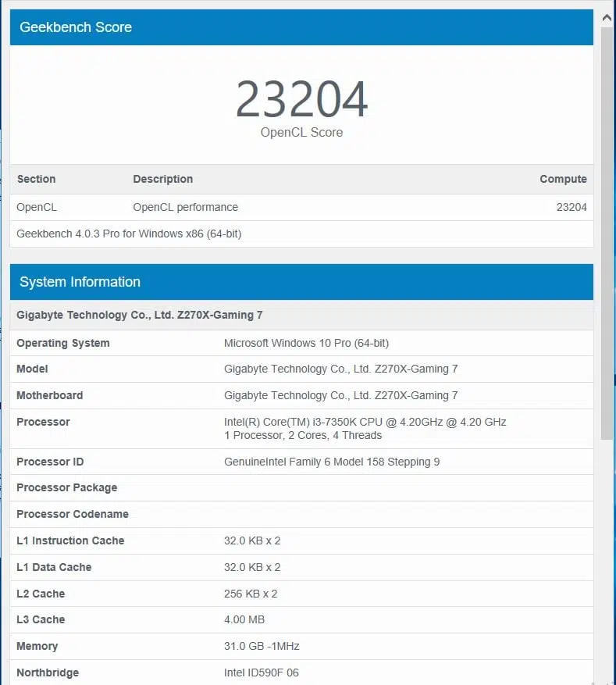
Task: Click the 'Memory' row label
Action: (x=37, y=646)
